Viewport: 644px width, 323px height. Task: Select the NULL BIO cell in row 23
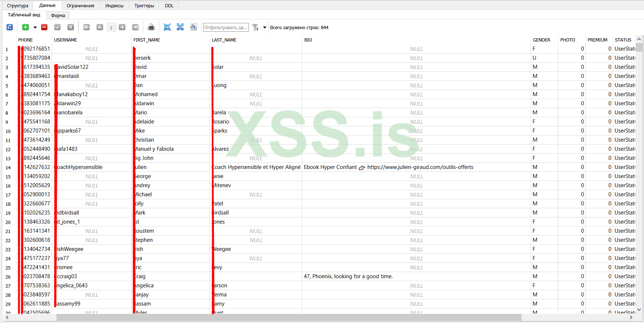(416, 249)
